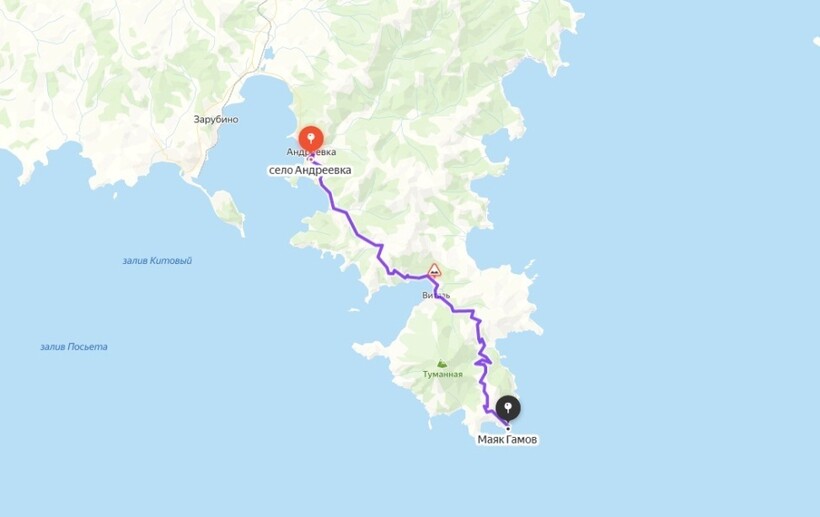Image resolution: width=820 pixels, height=517 pixels.
Task: Open the Маяк Гамов destination label
Action: tap(507, 440)
